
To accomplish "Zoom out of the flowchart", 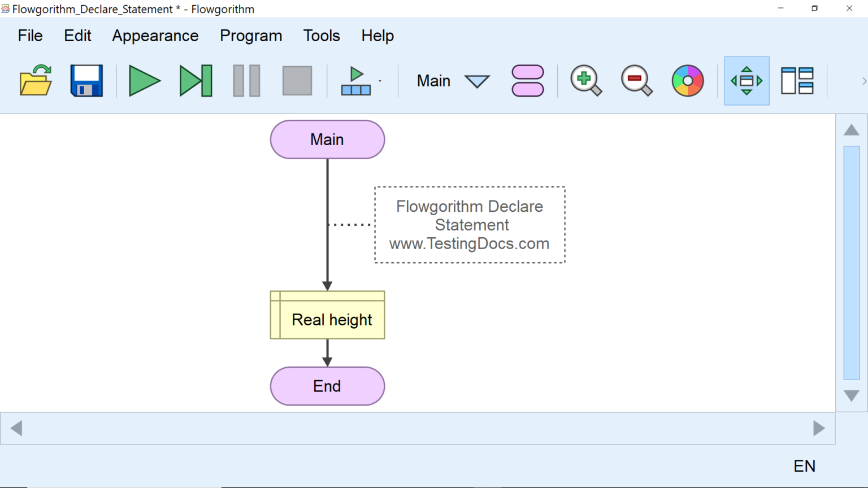I will click(x=636, y=81).
